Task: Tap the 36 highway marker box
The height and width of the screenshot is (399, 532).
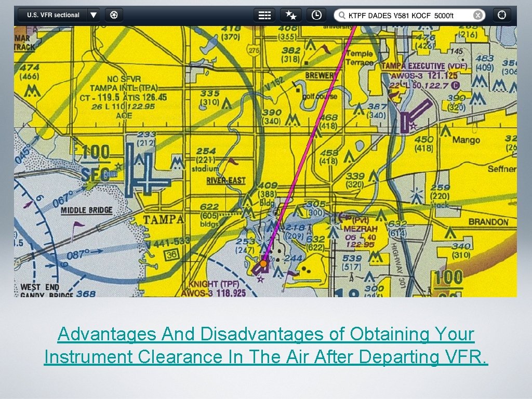Action: coord(171,255)
